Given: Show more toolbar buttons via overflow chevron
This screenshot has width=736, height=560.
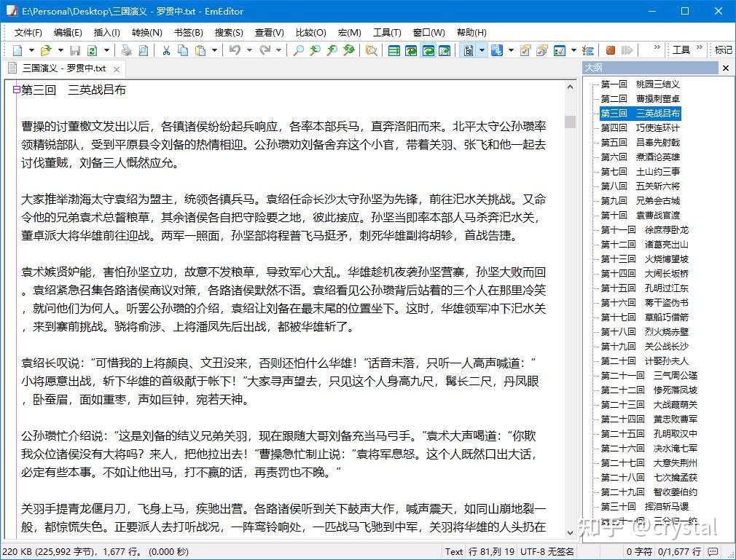Looking at the screenshot, I should (x=657, y=47).
